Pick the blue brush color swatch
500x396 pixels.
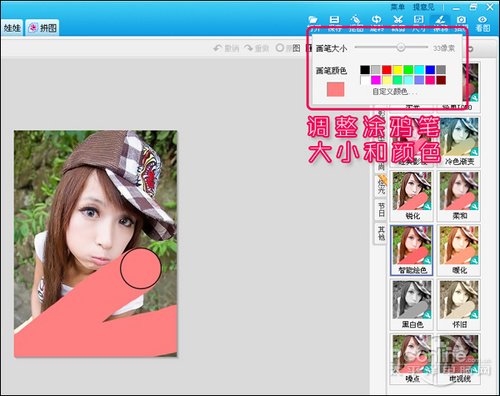(430, 70)
